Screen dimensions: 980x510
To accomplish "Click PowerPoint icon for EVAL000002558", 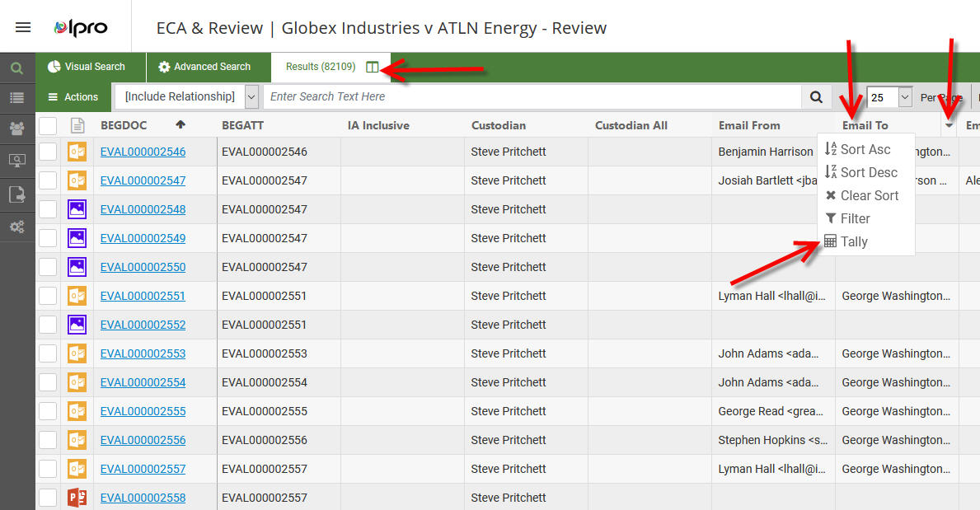I will 77,498.
